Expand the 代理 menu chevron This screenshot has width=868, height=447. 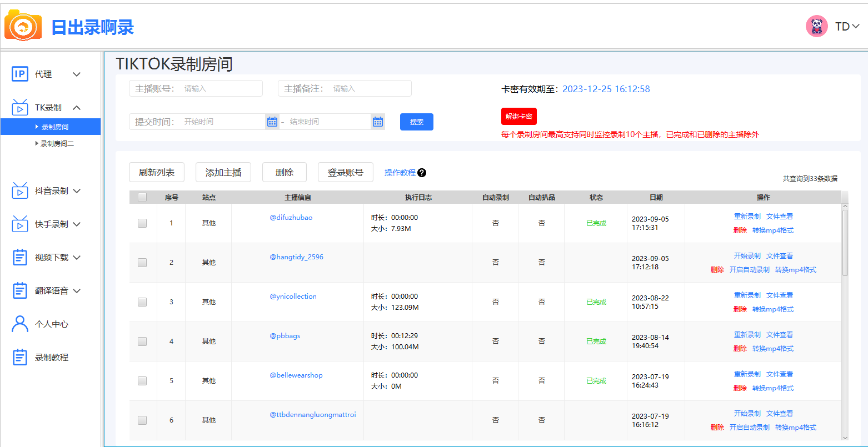(77, 74)
